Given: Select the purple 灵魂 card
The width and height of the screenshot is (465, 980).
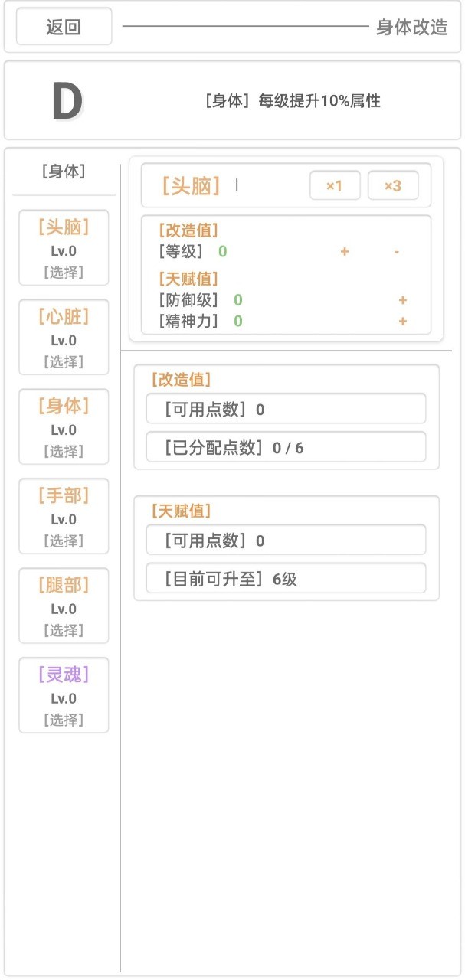Looking at the screenshot, I should pos(64,695).
